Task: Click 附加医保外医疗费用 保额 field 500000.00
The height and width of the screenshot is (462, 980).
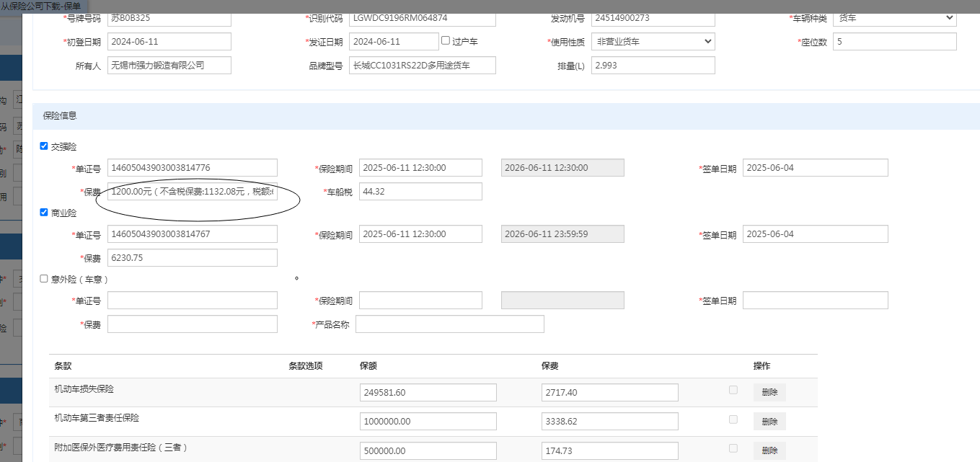Action: click(428, 451)
